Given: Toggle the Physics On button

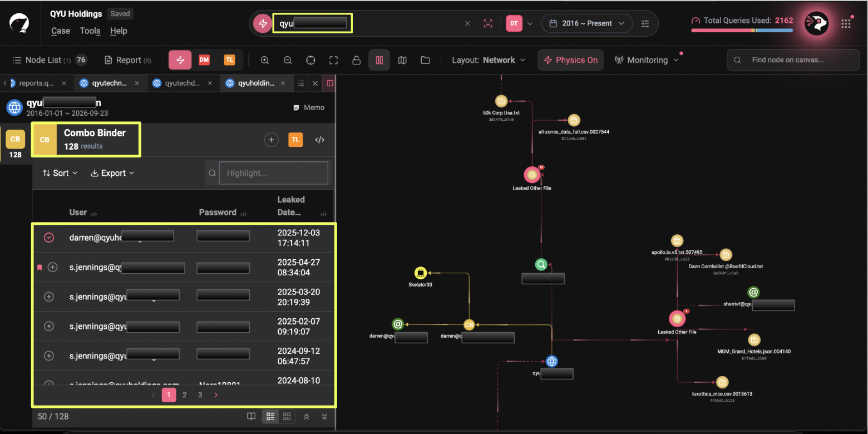Looking at the screenshot, I should coord(571,60).
